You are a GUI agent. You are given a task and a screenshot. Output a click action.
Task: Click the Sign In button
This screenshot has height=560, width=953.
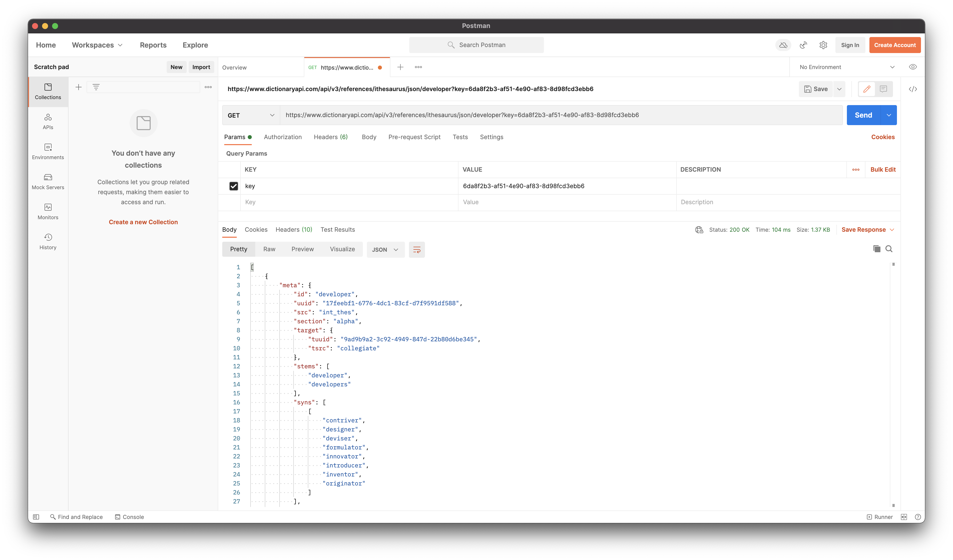tap(850, 45)
